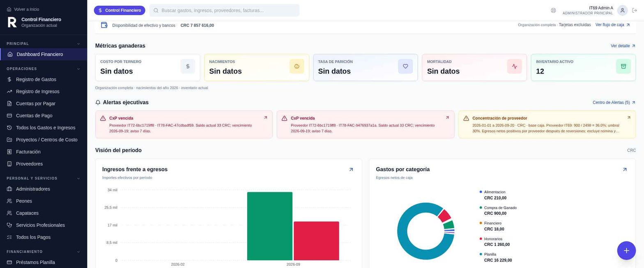This screenshot has width=644, height=268.
Task: Open Centro de Alertas (5) link
Action: coord(614,103)
